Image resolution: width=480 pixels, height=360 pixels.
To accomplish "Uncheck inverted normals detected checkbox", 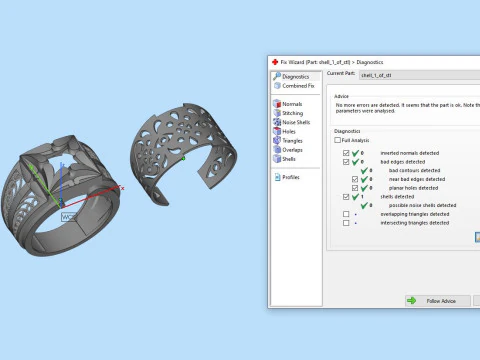I will pyautogui.click(x=346, y=153).
